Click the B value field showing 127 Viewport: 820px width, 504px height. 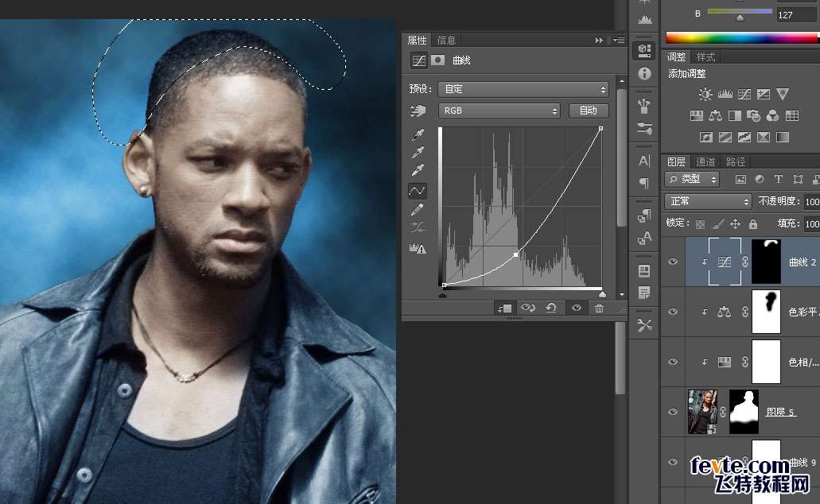(797, 15)
